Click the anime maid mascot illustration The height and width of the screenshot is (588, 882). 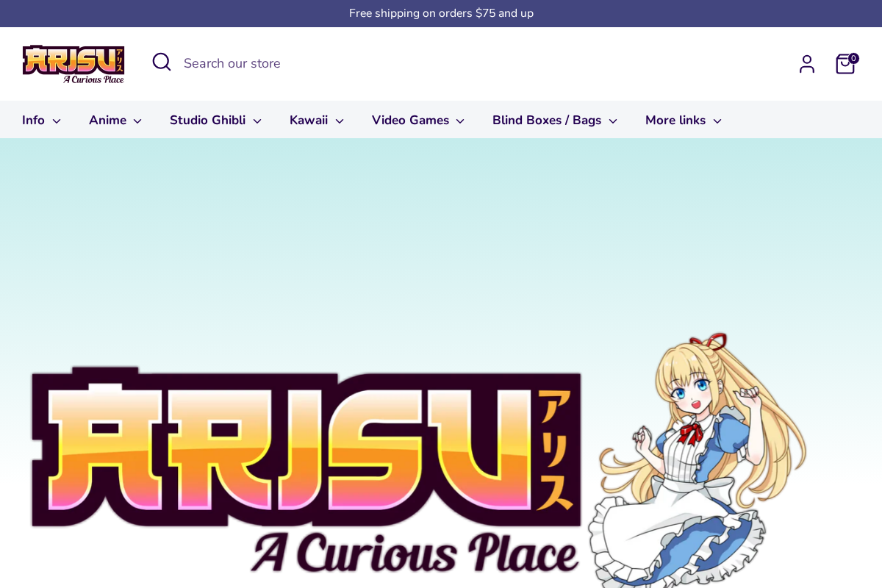coord(698,456)
